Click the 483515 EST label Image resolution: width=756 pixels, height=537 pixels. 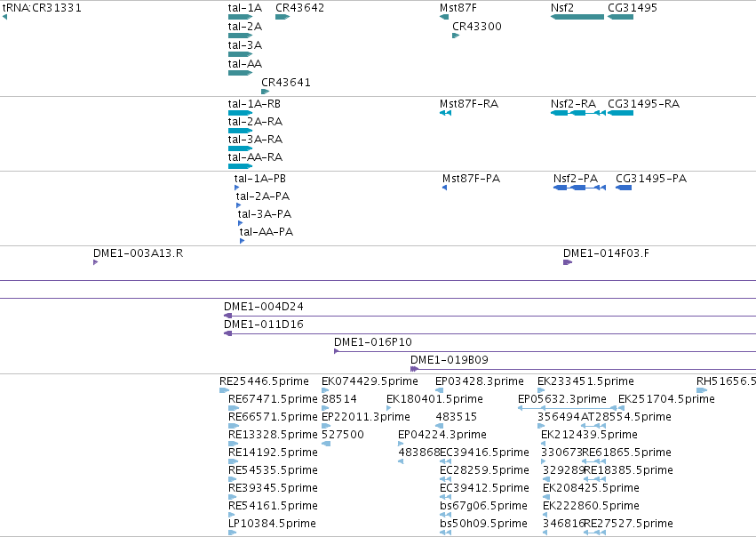point(456,417)
